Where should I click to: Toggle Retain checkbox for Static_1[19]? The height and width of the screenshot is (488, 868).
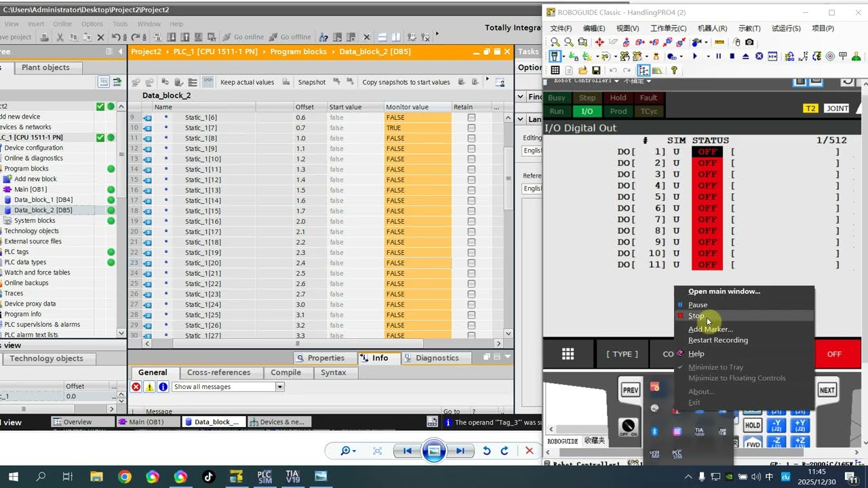[471, 253]
